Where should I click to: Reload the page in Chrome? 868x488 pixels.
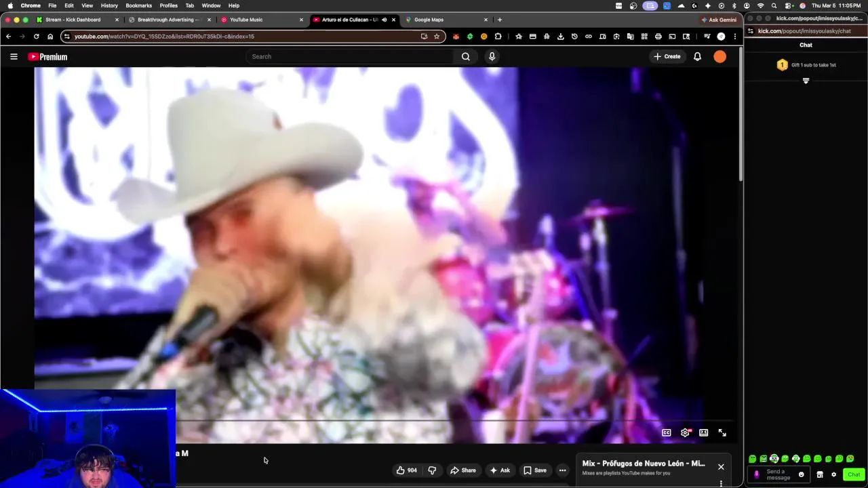(36, 37)
